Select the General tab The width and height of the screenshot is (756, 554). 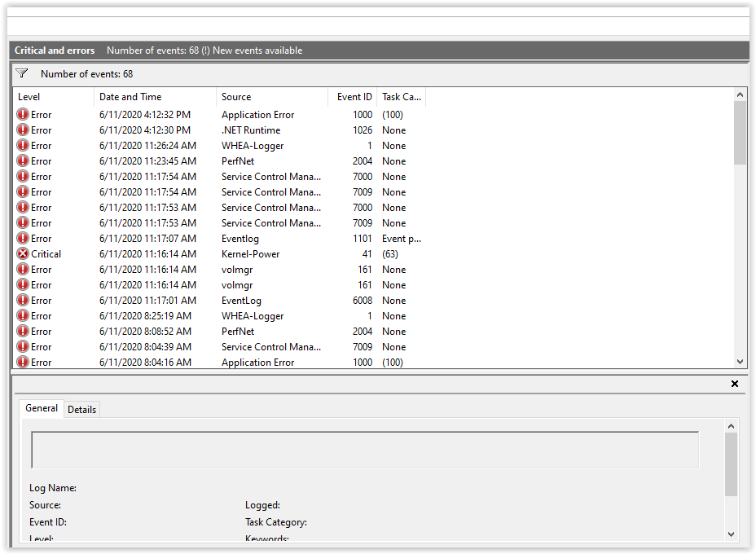click(x=42, y=408)
